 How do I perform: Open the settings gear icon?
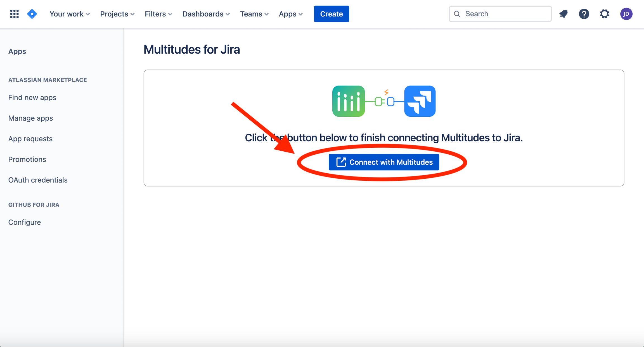(605, 14)
